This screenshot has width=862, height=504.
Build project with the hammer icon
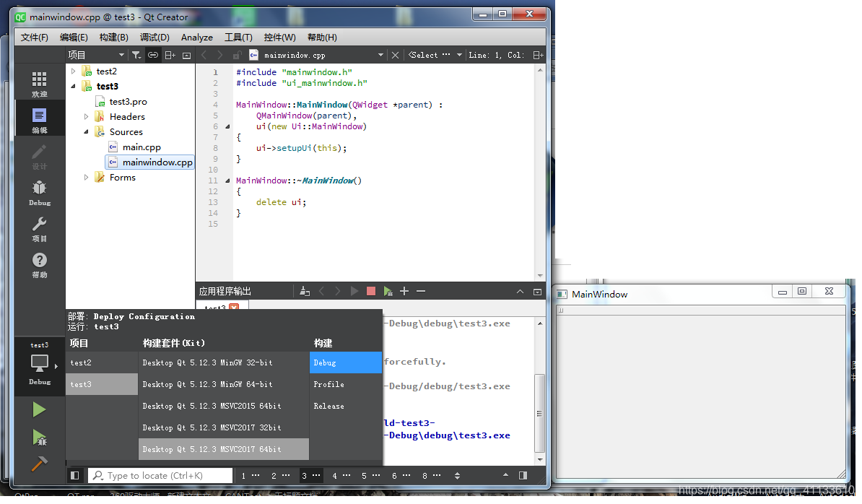39,464
